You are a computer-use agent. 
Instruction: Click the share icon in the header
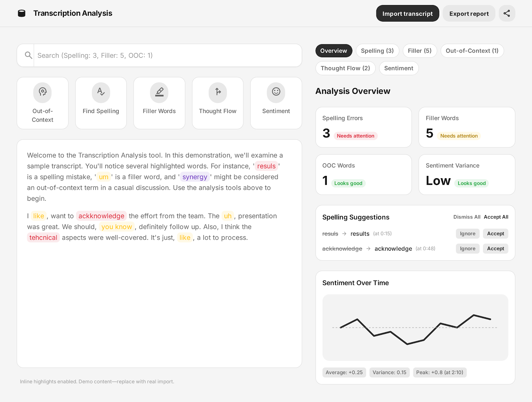click(507, 13)
